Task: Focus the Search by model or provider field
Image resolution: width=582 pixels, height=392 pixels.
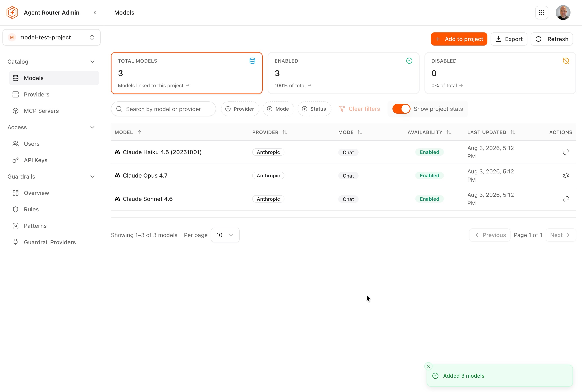Action: tap(163, 109)
